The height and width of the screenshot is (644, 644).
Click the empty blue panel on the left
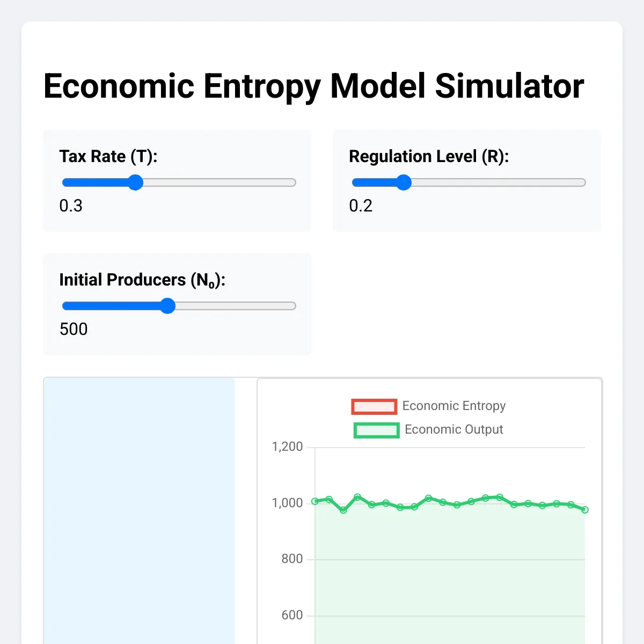pos(138,510)
